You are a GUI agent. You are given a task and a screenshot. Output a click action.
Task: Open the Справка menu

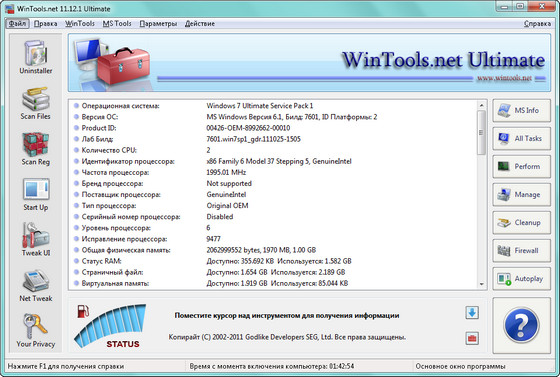click(x=537, y=24)
